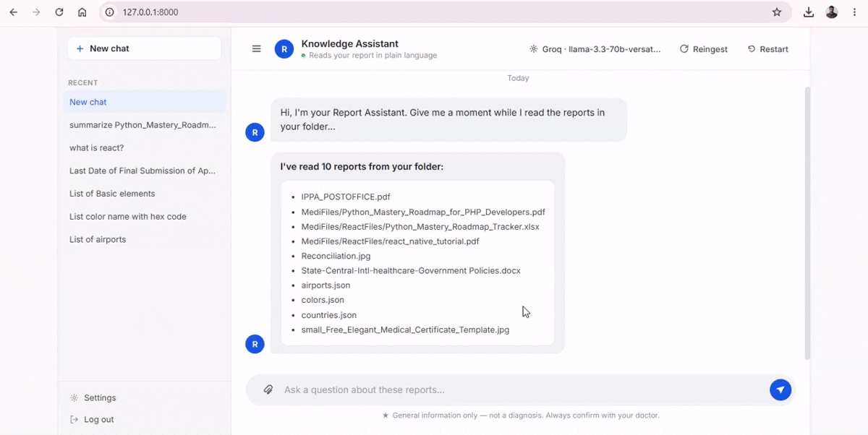The height and width of the screenshot is (435, 868).
Task: Open 'List of Basic elements' chat
Action: tap(145, 194)
